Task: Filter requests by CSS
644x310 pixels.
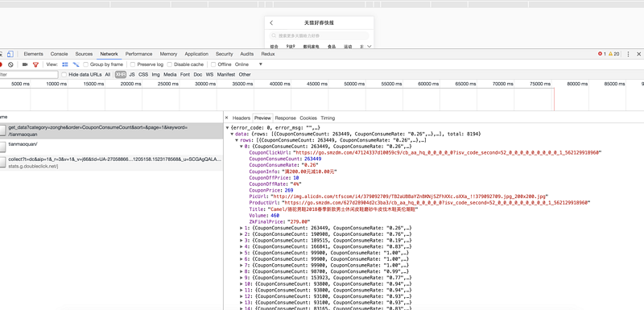Action: pos(143,75)
